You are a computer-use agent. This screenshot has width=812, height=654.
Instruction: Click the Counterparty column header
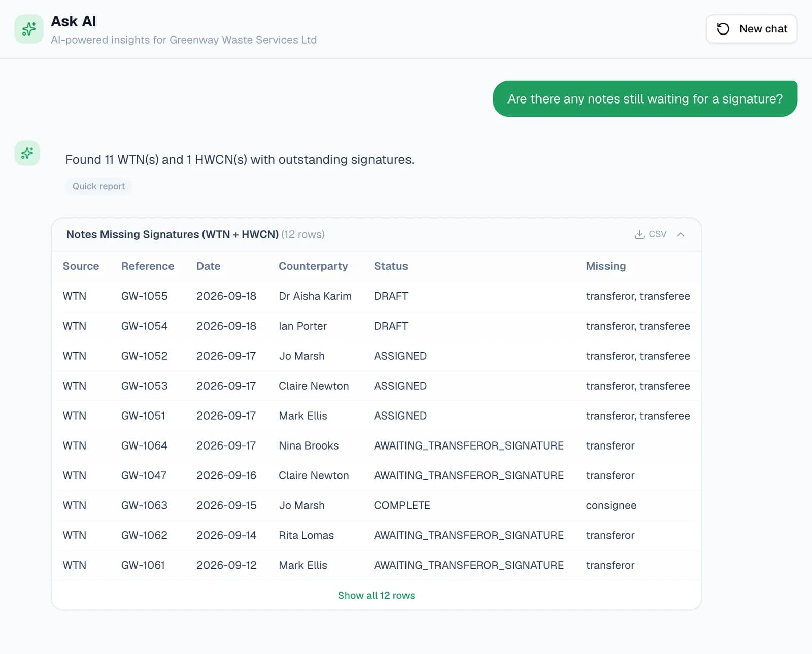313,266
